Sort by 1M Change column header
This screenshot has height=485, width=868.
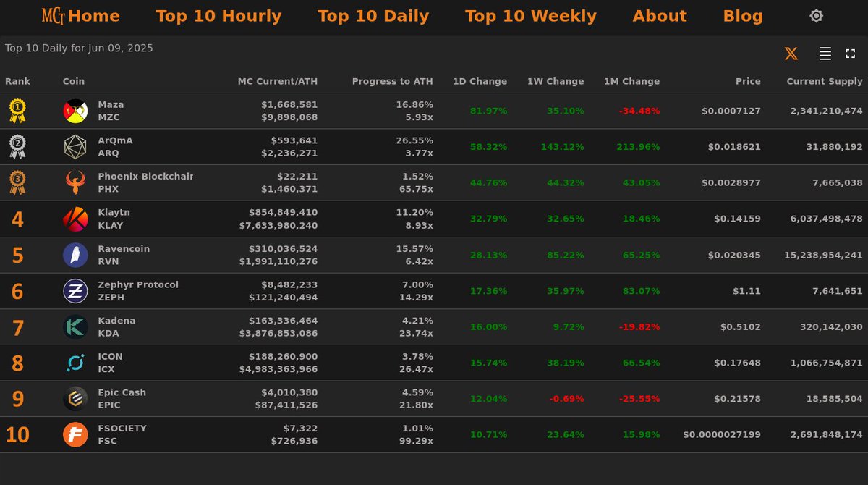(632, 81)
